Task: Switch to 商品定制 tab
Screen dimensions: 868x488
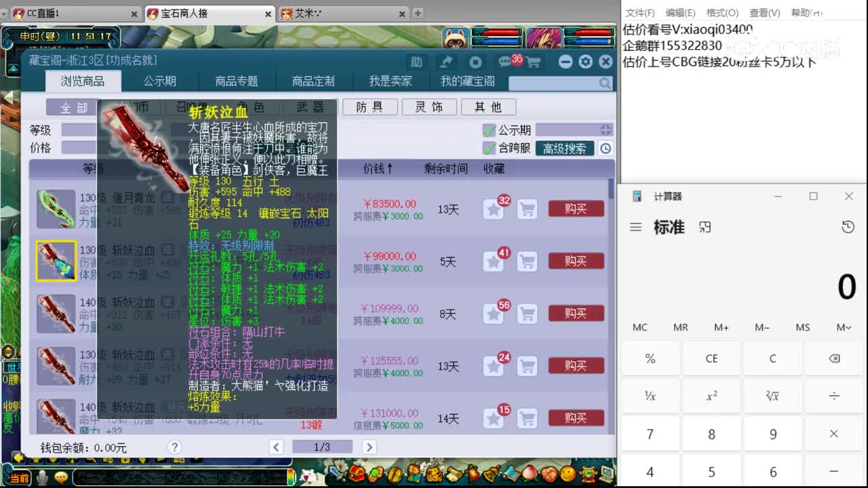Action: tap(313, 81)
